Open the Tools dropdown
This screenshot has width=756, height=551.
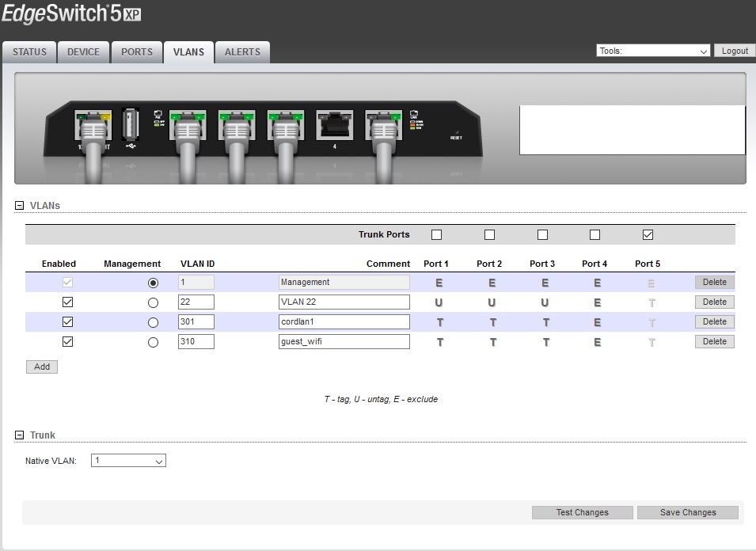point(653,51)
